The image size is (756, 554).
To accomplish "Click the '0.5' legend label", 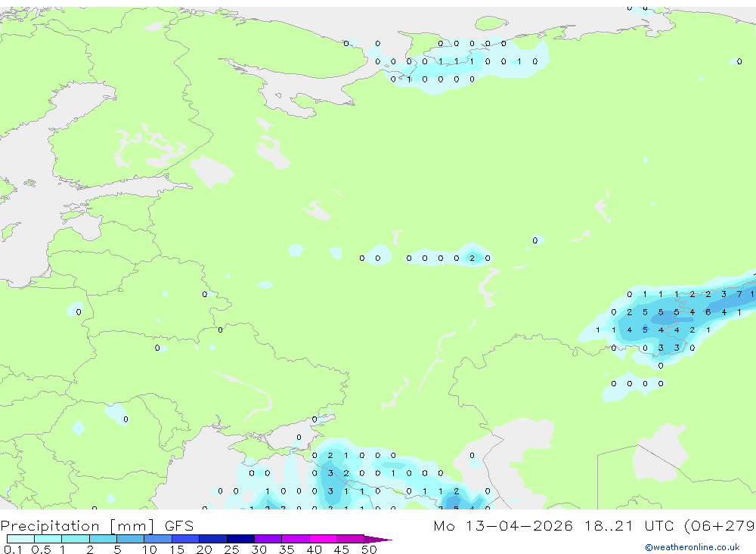I will click(x=41, y=549).
